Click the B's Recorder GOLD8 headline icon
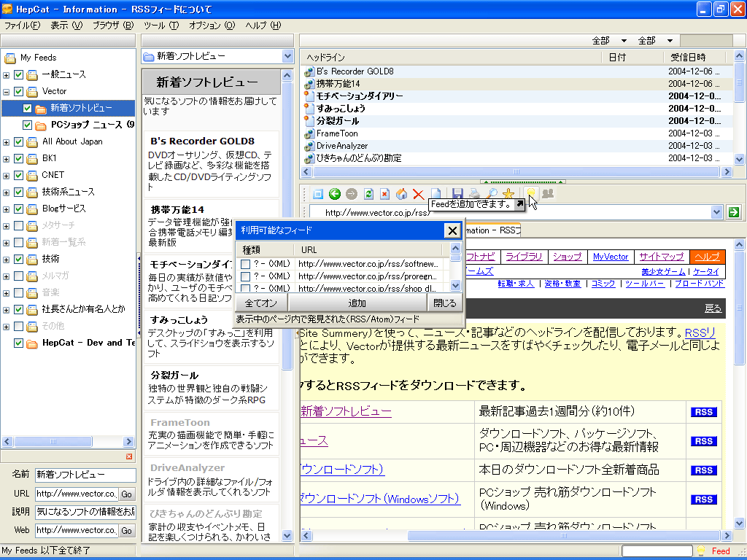The height and width of the screenshot is (560, 747). pyautogui.click(x=309, y=71)
